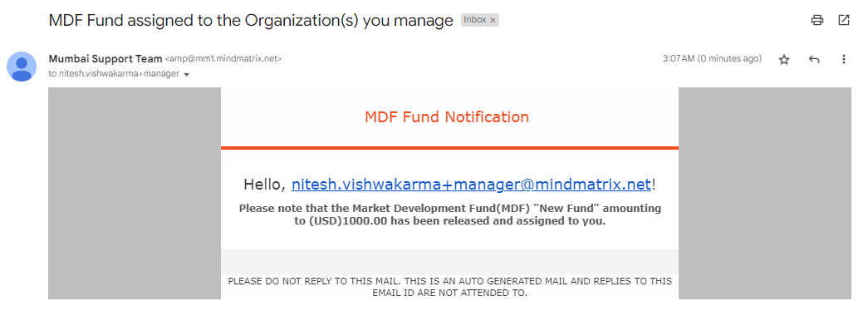Click the "Hello," greeting text
The height and width of the screenshot is (311, 868).
[265, 185]
